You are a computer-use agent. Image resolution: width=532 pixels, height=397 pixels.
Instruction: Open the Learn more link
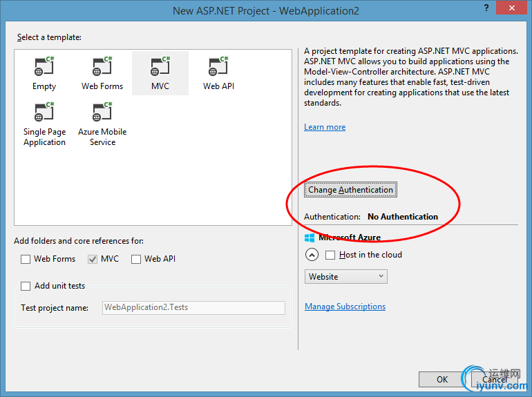(x=325, y=127)
